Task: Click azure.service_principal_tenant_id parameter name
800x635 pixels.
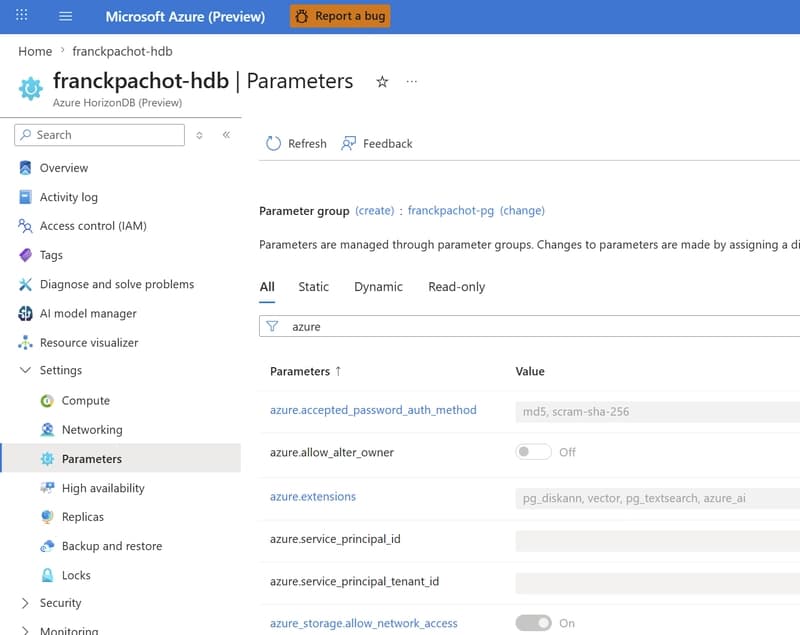Action: coord(355,581)
